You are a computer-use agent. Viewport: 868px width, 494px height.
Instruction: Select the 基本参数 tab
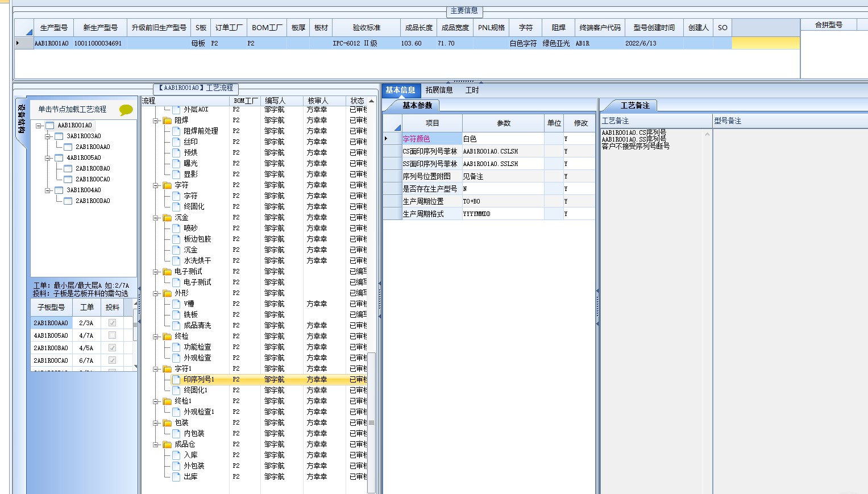pos(417,105)
